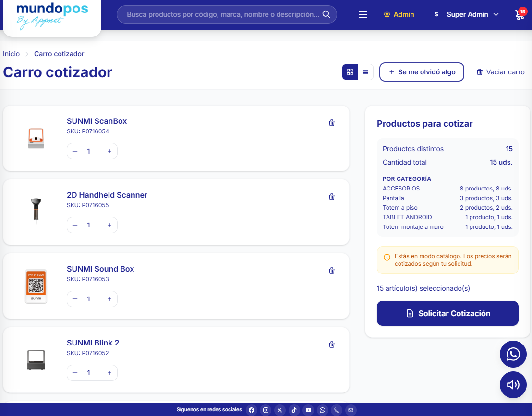This screenshot has width=532, height=416.
Task: Open the SUNMI Blink 2 product title
Action: pyautogui.click(x=93, y=343)
